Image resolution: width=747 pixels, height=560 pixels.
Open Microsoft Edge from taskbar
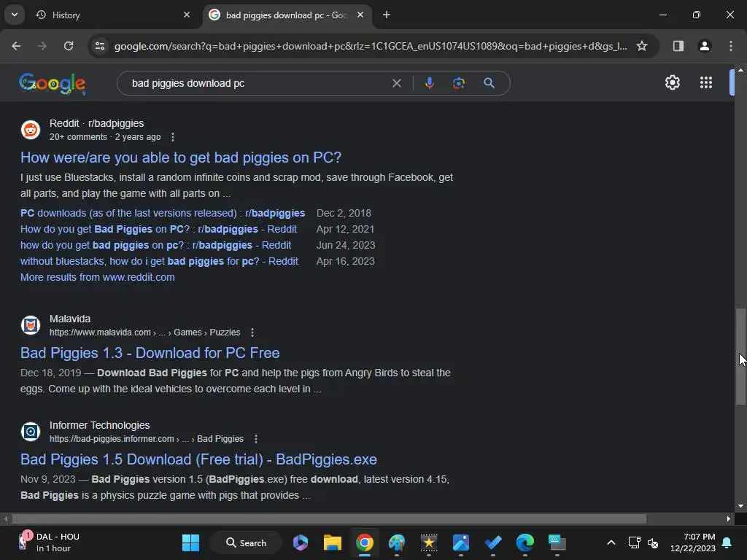coord(525,542)
